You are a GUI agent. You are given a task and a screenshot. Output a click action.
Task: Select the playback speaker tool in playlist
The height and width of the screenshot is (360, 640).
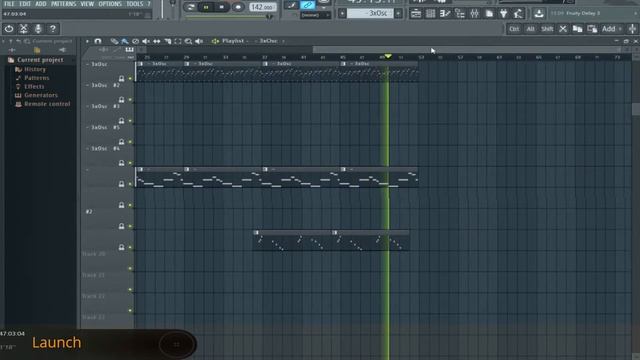199,41
